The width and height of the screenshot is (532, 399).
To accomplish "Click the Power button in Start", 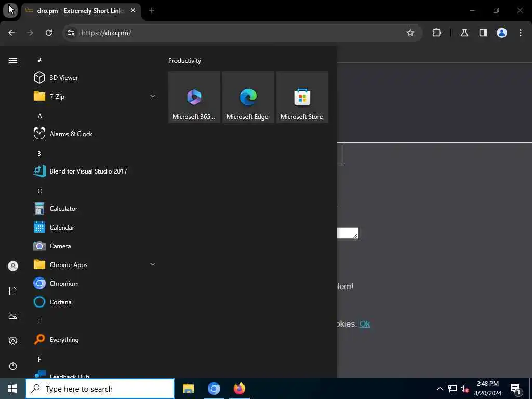I will click(x=13, y=366).
